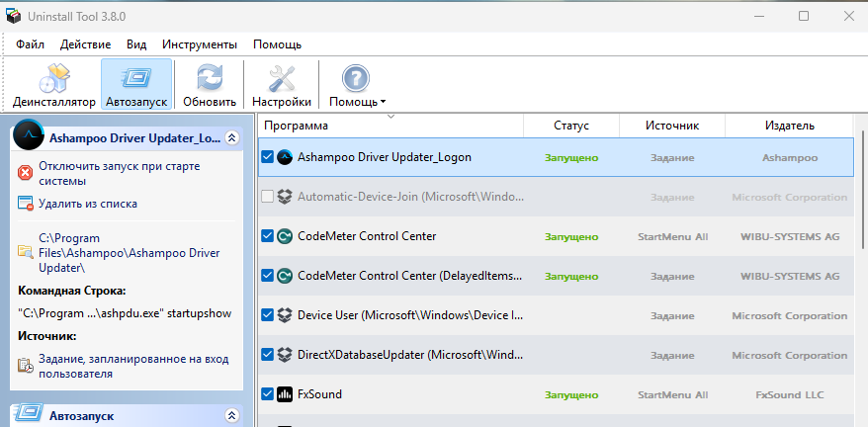Sort by the Программа column header
This screenshot has height=427, width=868.
[391, 126]
